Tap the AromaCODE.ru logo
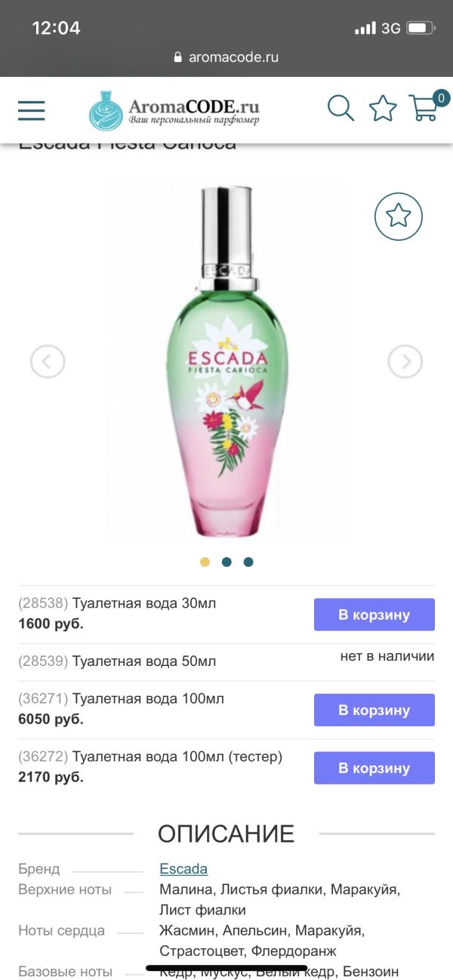This screenshot has width=453, height=980. coord(175,110)
